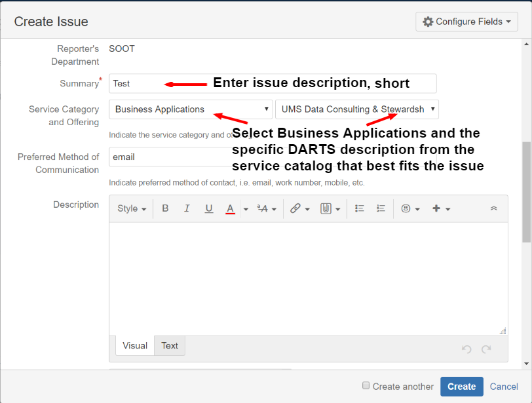Expand the attachment dropdown arrow
The image size is (532, 403).
point(338,209)
